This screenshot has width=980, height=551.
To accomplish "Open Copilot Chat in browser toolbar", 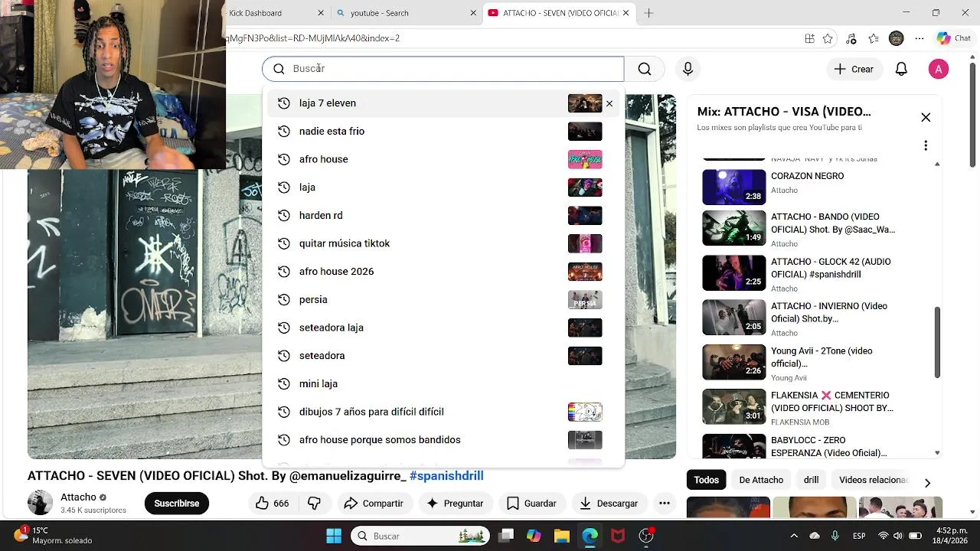I will [x=954, y=38].
